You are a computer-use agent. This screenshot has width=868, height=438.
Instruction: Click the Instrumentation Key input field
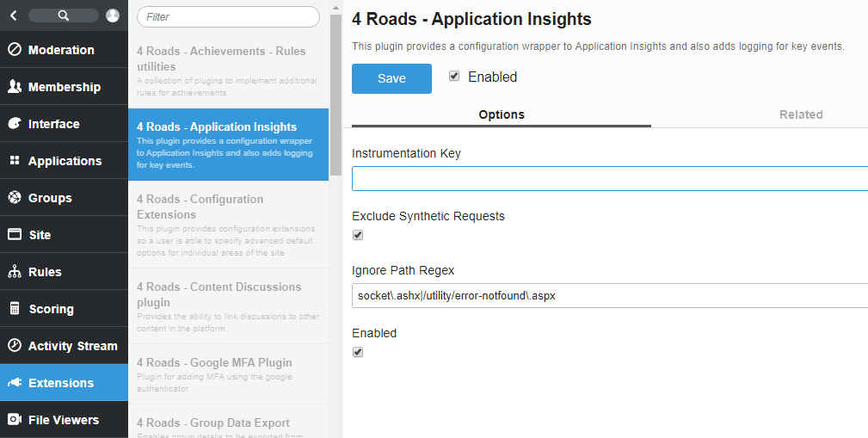[609, 178]
